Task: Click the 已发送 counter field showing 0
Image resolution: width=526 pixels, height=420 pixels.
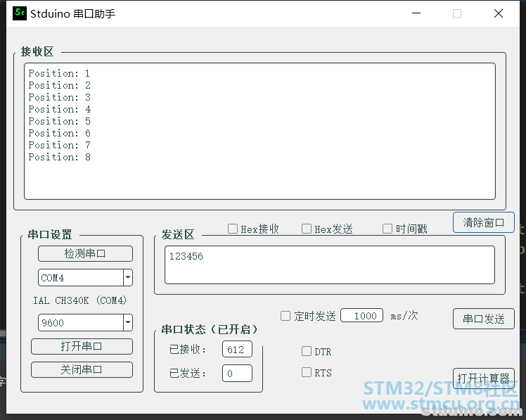Action: [x=237, y=374]
